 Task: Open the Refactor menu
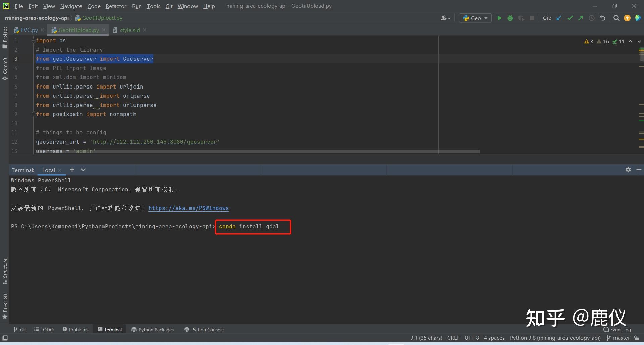click(x=116, y=6)
